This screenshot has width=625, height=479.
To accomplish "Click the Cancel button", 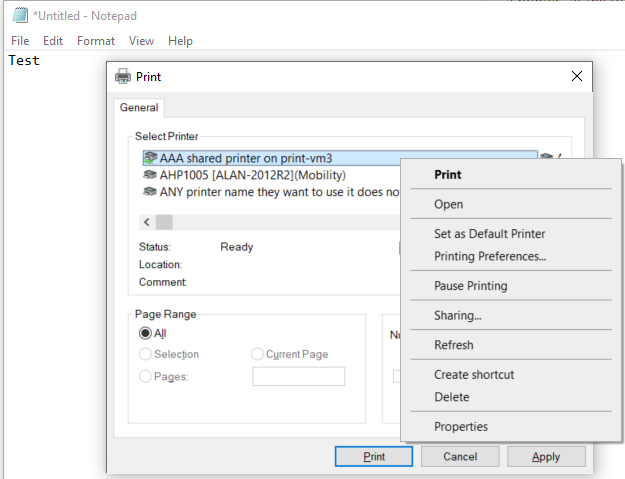I will pos(460,456).
